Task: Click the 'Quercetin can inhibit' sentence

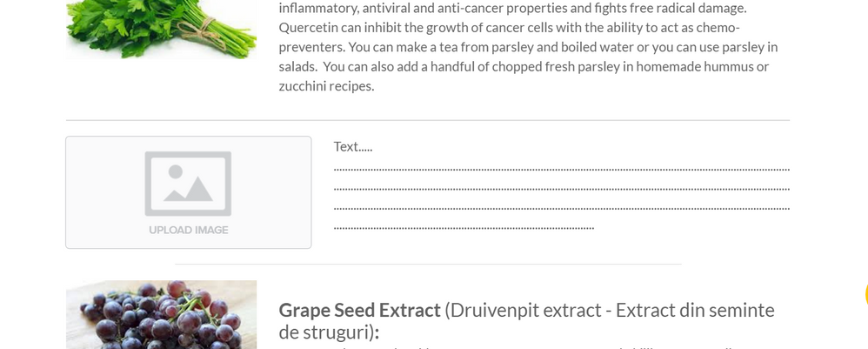Action: point(348,27)
